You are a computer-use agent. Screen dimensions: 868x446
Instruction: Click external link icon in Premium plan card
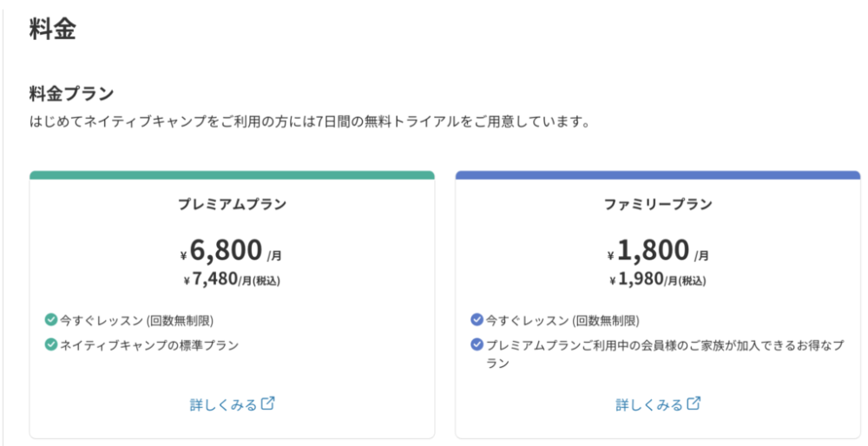(x=268, y=403)
